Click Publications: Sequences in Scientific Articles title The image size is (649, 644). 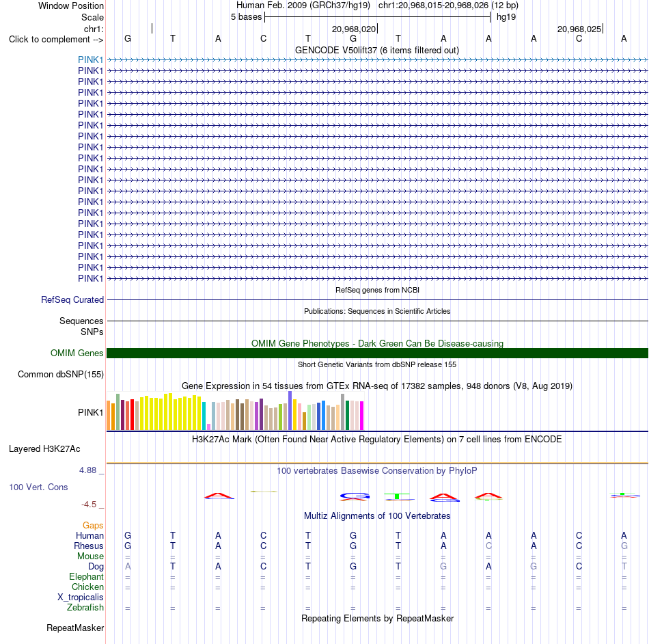coord(377,311)
